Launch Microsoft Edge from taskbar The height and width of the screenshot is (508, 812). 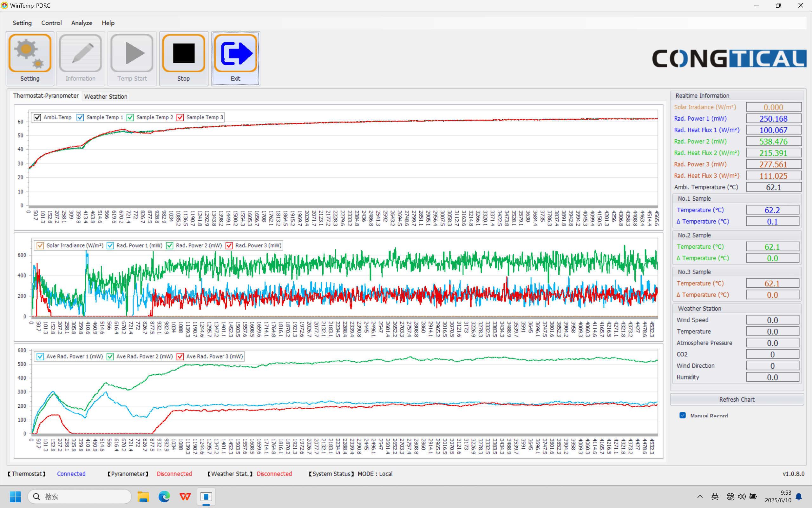pos(164,497)
